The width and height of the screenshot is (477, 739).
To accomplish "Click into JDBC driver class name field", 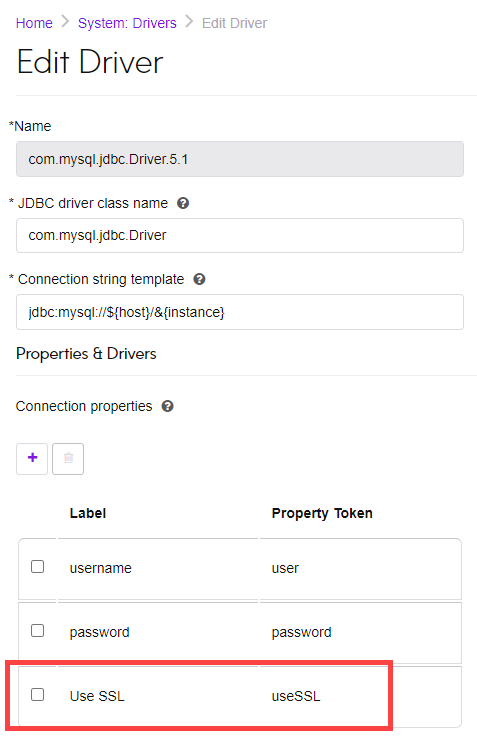I will click(x=240, y=235).
